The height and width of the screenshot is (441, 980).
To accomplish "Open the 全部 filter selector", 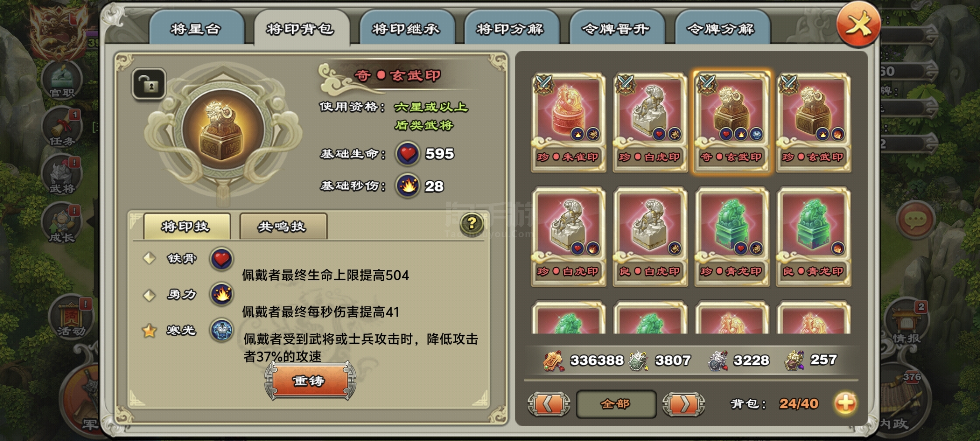I will pos(616,404).
